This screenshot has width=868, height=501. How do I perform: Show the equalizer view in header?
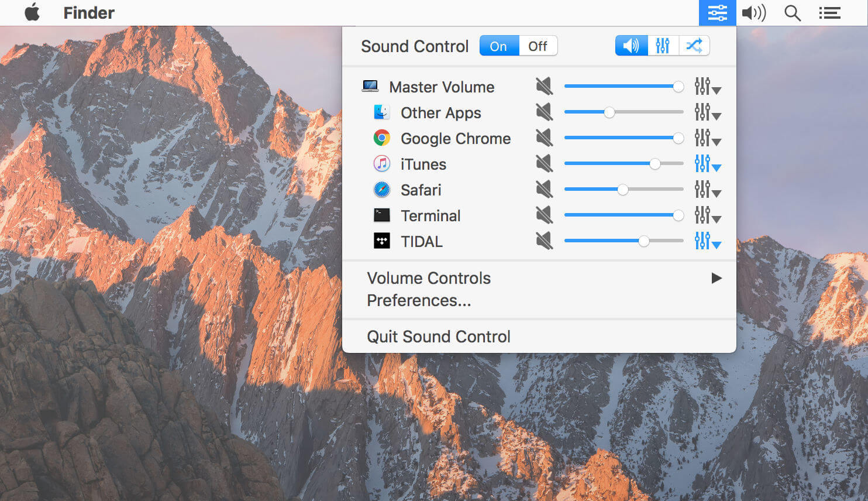(663, 46)
